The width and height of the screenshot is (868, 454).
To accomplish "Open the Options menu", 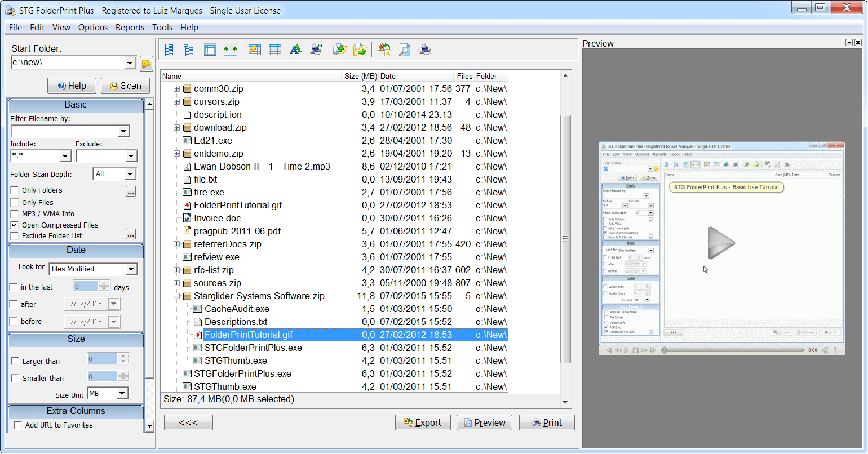I will 93,28.
